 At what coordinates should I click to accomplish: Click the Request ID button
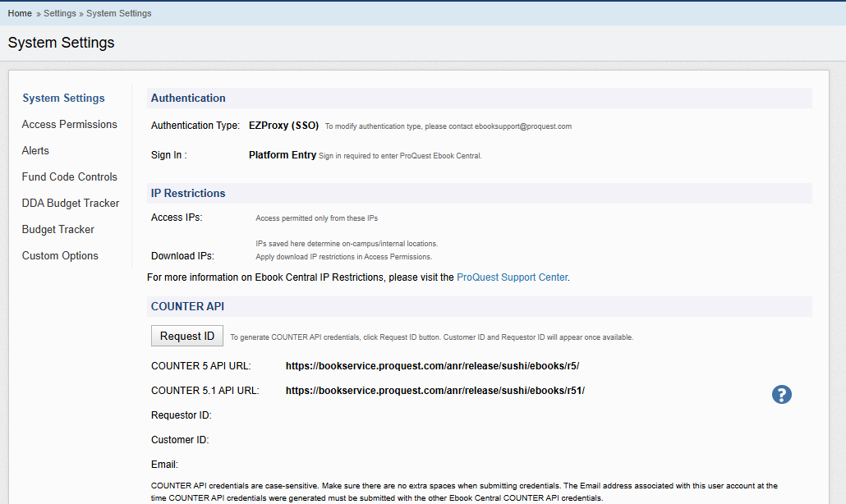(x=187, y=336)
